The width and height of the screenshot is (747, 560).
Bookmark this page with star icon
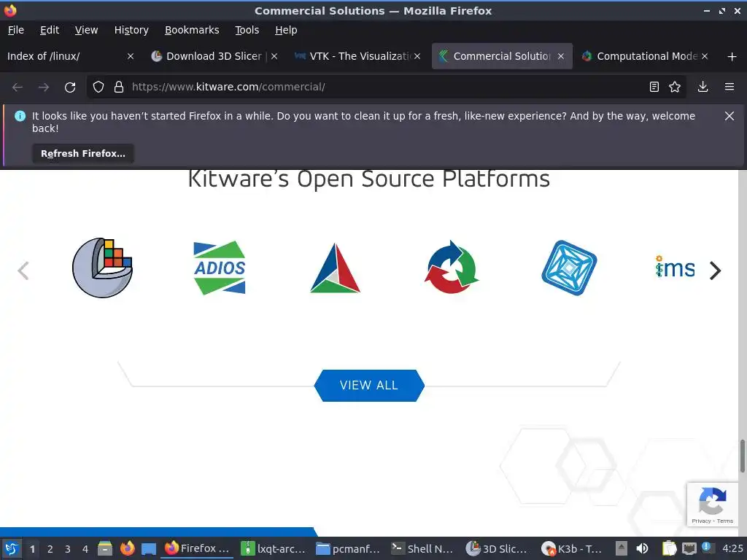click(675, 87)
